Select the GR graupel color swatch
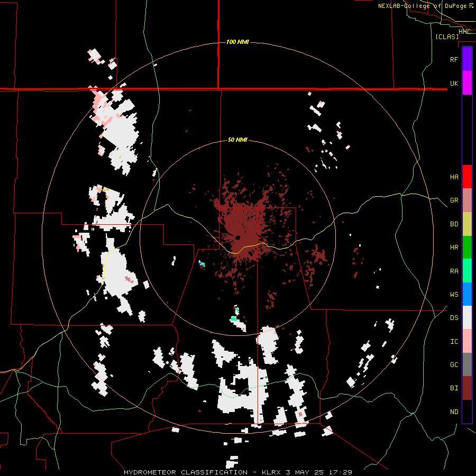The height and width of the screenshot is (476, 476). [x=467, y=200]
